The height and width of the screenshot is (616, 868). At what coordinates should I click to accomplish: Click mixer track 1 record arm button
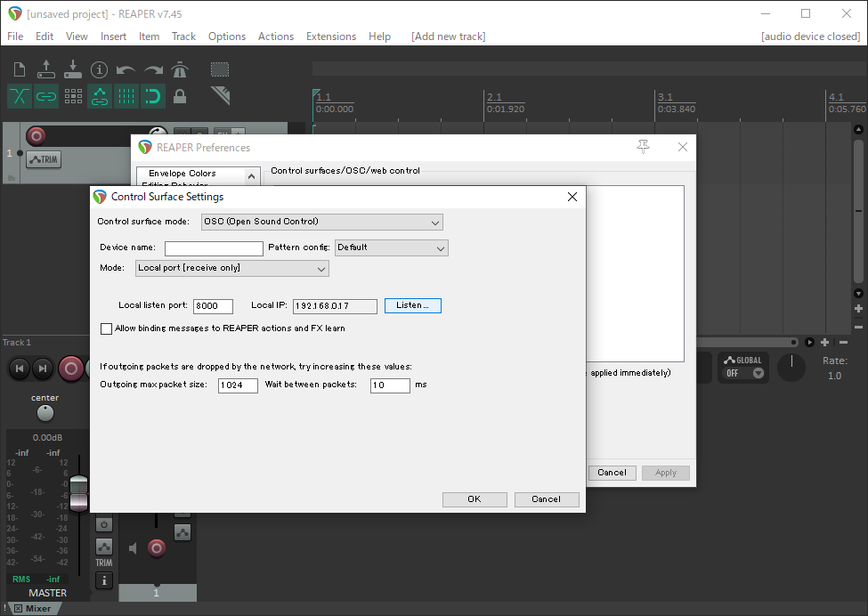(157, 548)
